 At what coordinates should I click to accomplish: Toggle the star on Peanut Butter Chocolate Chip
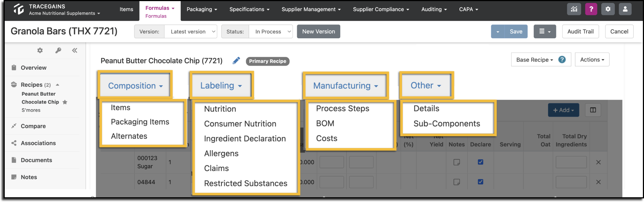[65, 102]
